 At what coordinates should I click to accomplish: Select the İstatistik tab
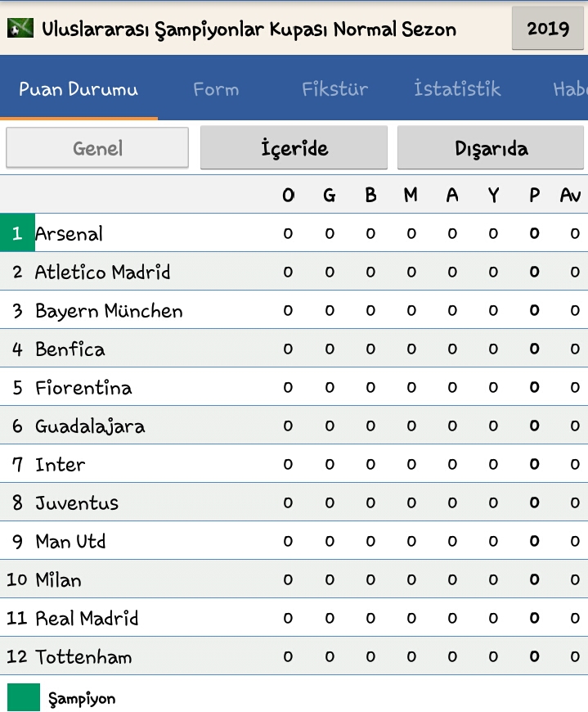tap(457, 88)
